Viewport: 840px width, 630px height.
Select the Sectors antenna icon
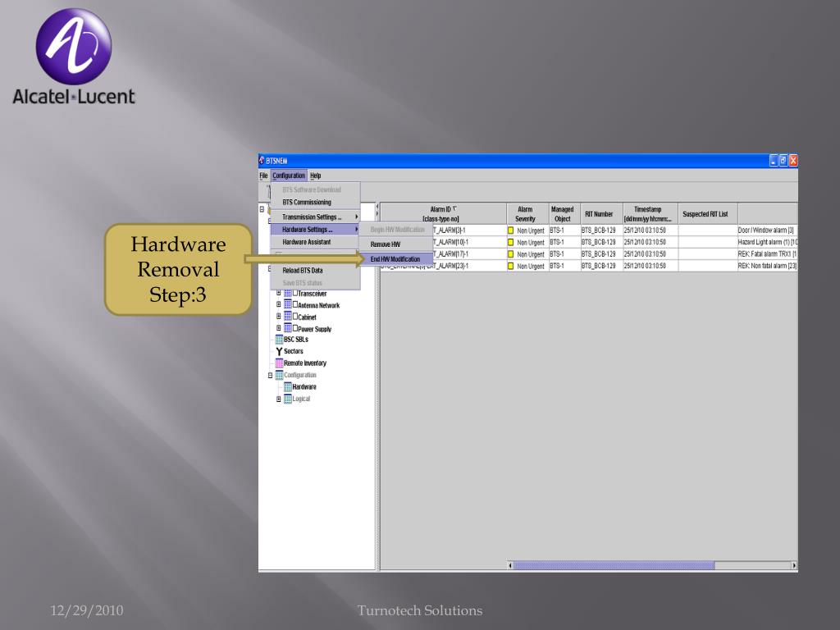click(279, 351)
